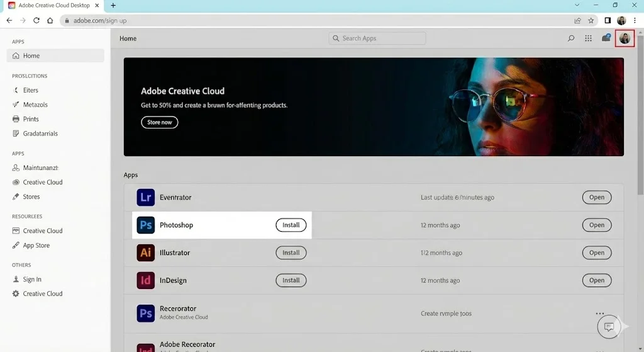Screen dimensions: 644x352
Task: Open Chrome's three-dot menu
Action: point(635,20)
